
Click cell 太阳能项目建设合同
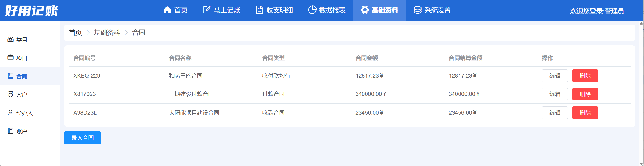(x=194, y=113)
